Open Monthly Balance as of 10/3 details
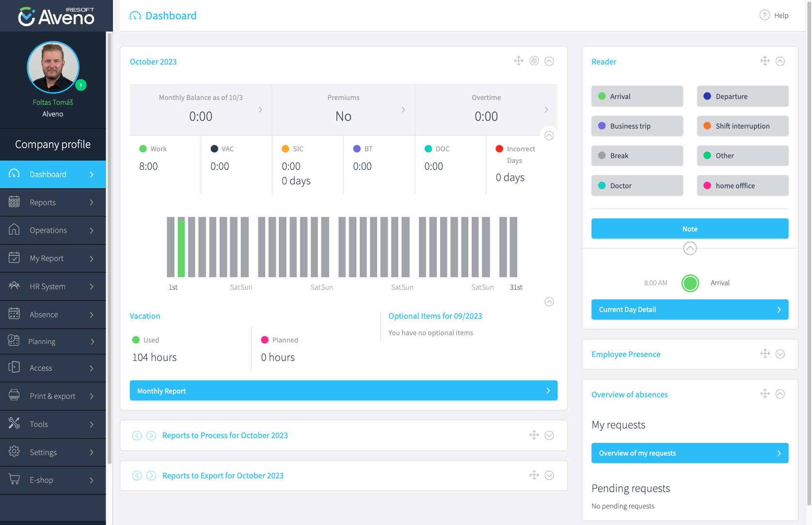Image resolution: width=812 pixels, height=525 pixels. click(x=201, y=110)
